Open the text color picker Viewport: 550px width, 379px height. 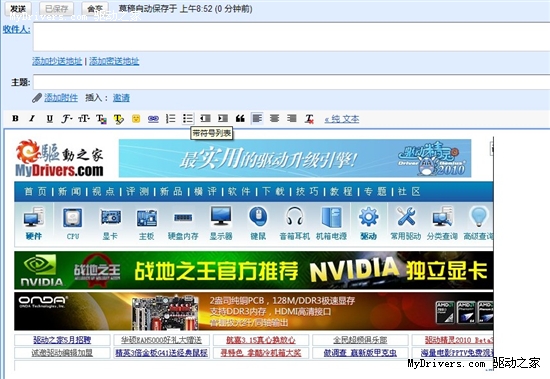point(101,119)
